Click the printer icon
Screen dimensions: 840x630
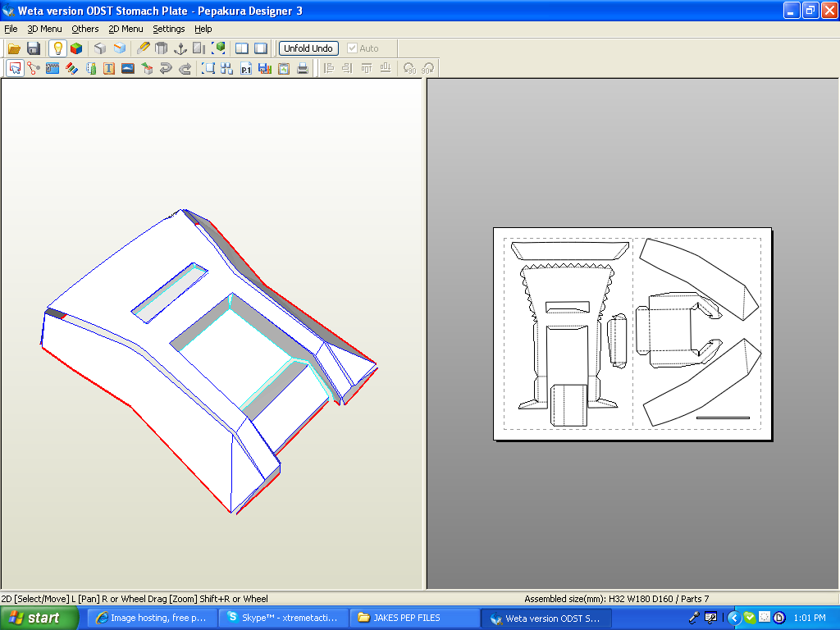coord(303,69)
